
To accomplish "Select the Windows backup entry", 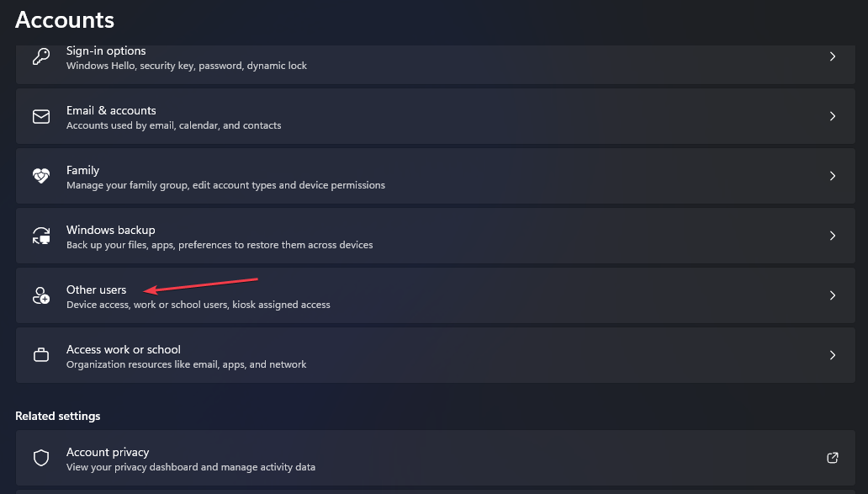I will tap(435, 236).
